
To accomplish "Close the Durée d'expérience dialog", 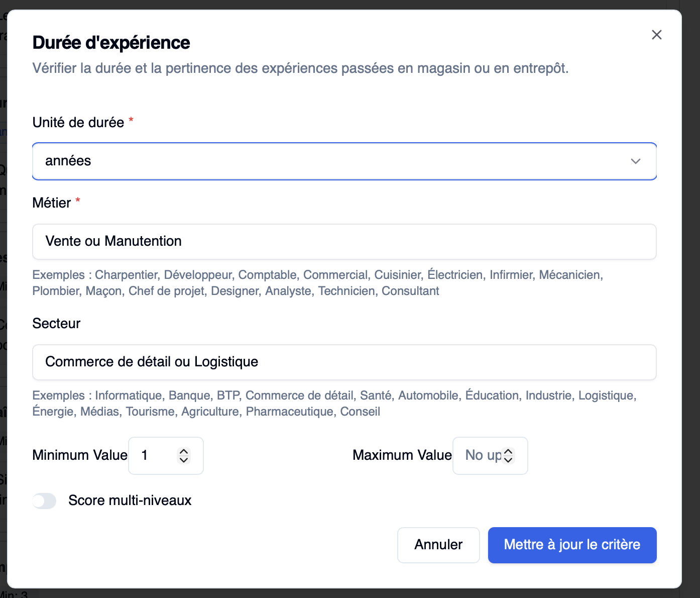I will (x=656, y=35).
